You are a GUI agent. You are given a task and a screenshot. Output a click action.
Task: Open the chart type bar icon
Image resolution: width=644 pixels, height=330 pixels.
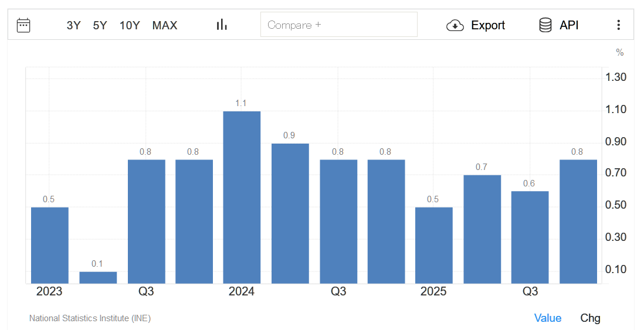[x=222, y=25]
